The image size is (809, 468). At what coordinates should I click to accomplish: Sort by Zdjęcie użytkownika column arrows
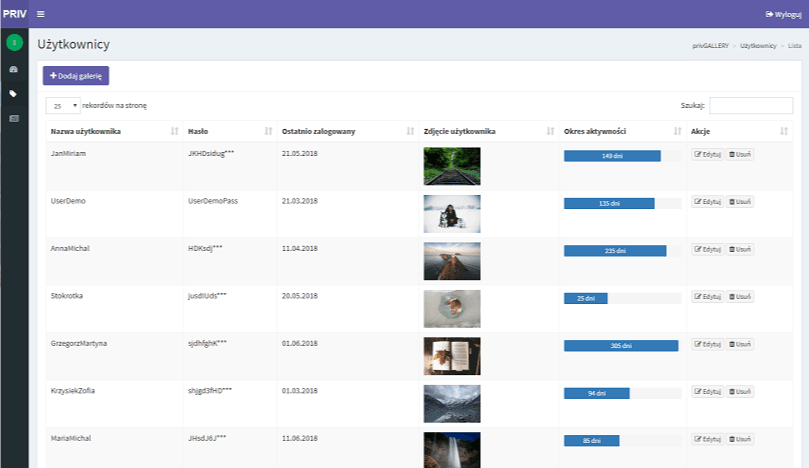[x=550, y=131]
